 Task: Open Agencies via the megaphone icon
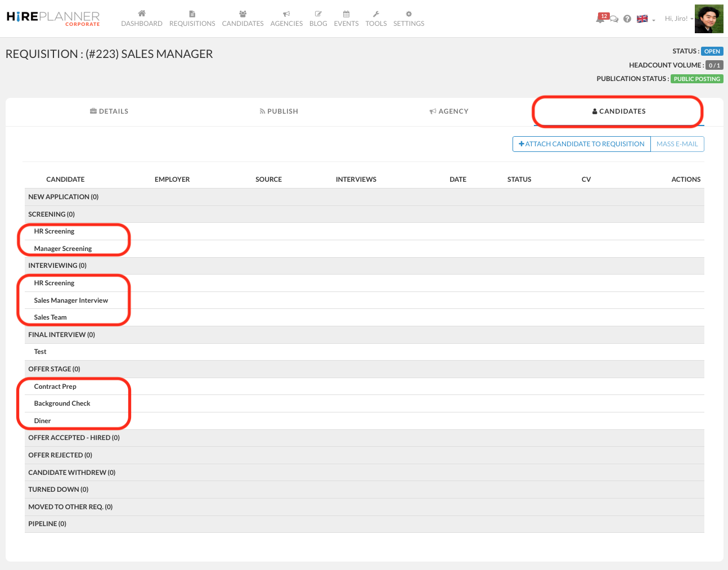point(286,14)
